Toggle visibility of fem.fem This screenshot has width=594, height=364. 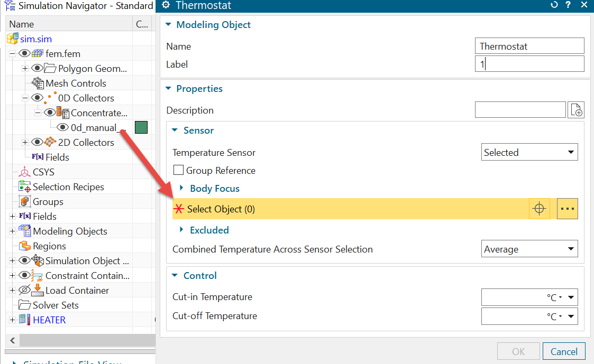[24, 54]
